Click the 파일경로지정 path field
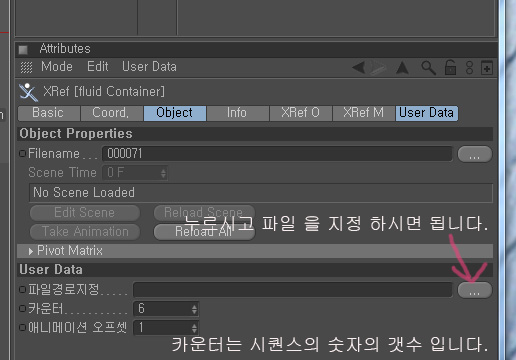 (x=293, y=289)
